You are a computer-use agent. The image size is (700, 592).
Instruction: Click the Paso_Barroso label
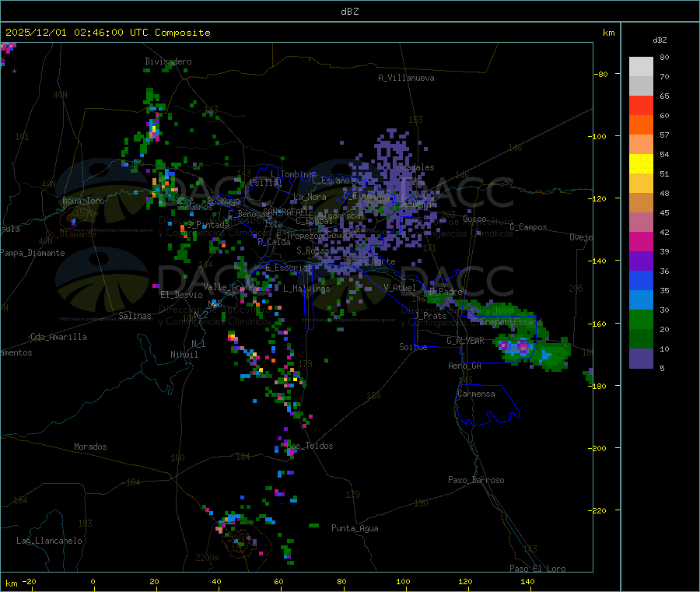point(476,480)
